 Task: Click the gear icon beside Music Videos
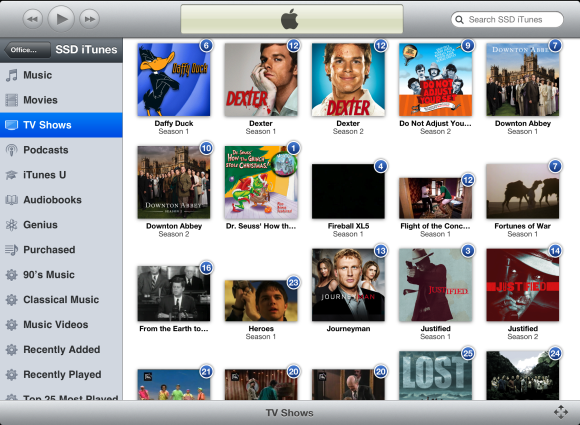click(x=11, y=325)
